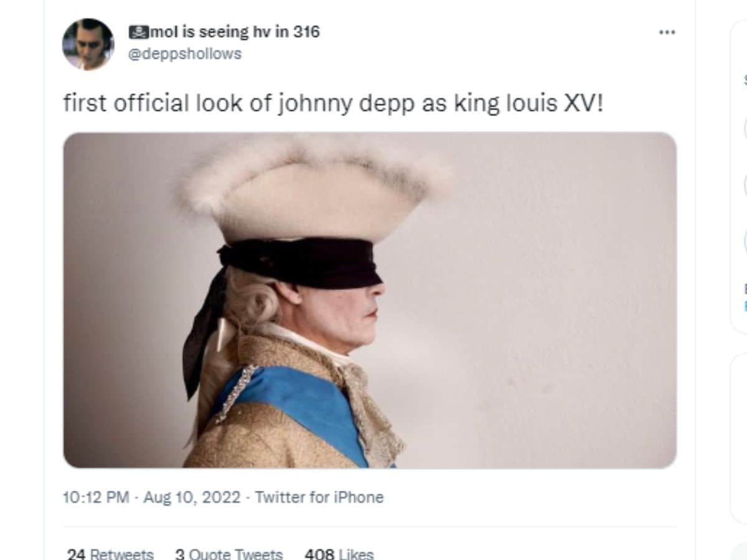Click the Aug 10, 2022 date link
747x560 pixels.
[x=192, y=497]
